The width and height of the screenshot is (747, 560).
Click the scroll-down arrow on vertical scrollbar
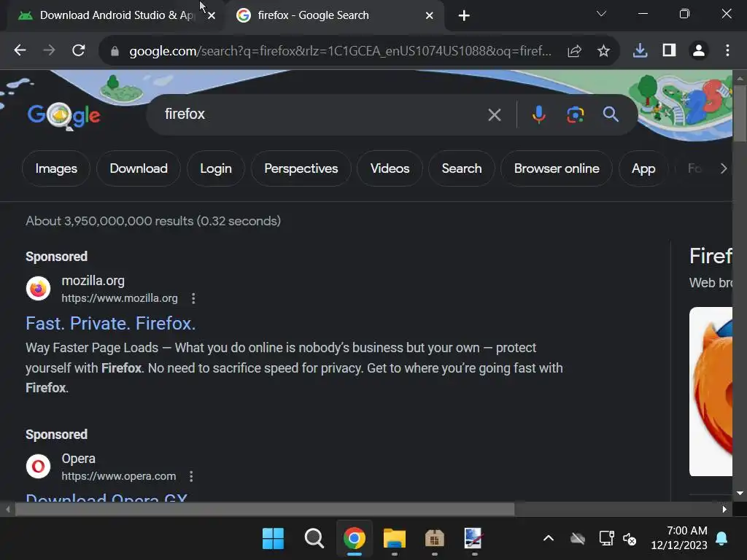740,494
